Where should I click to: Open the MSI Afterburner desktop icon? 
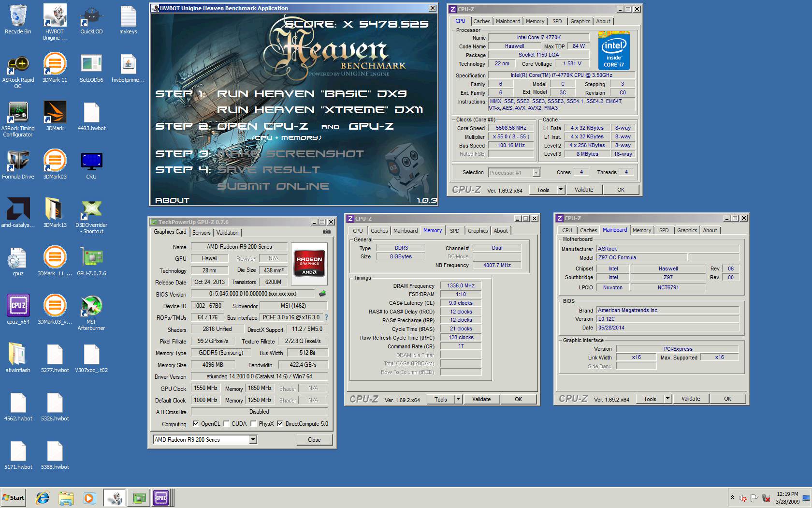tap(91, 313)
